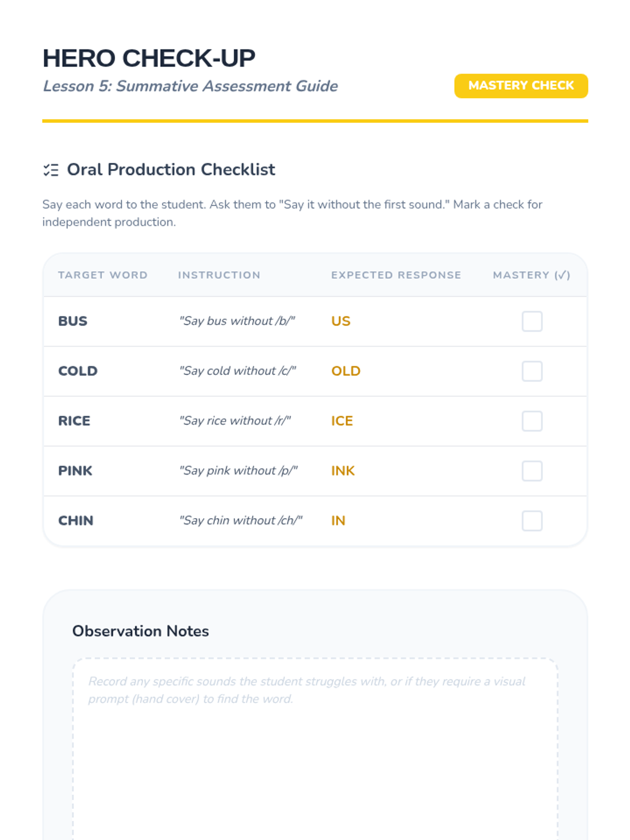Click the MASTERY CHECK badge
The height and width of the screenshot is (840, 630).
tap(521, 86)
